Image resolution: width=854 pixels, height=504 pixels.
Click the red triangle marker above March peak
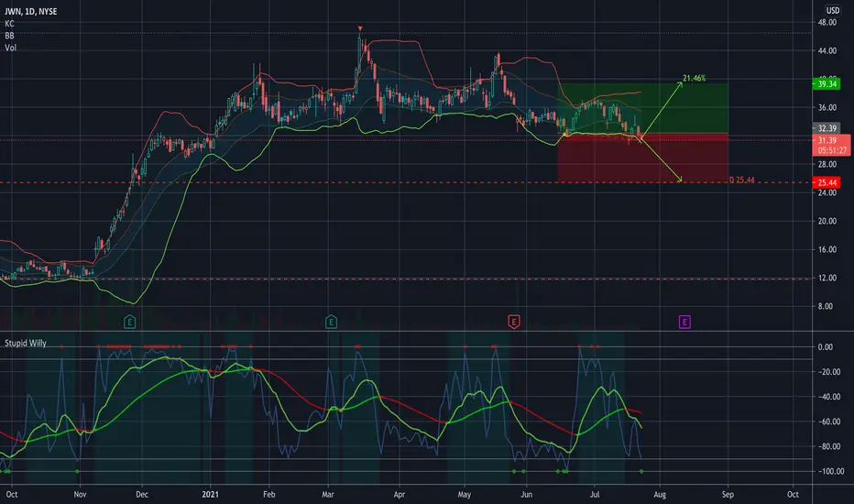(x=360, y=28)
